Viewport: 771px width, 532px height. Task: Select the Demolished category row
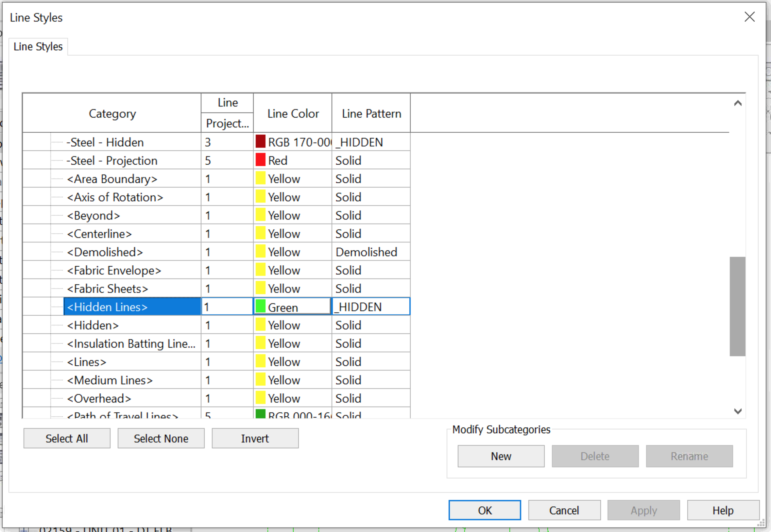[x=105, y=252]
